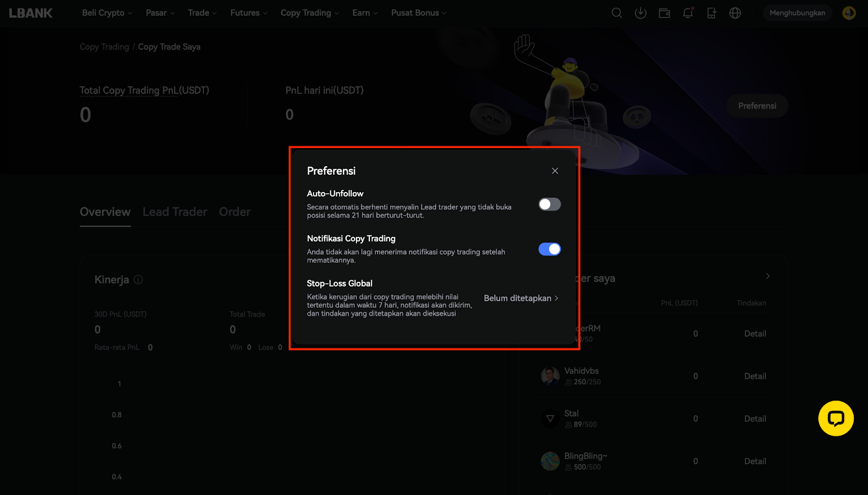Open Stop-Loss Global 'Belum ditetapkan' setting
This screenshot has height=495, width=868.
click(x=521, y=298)
